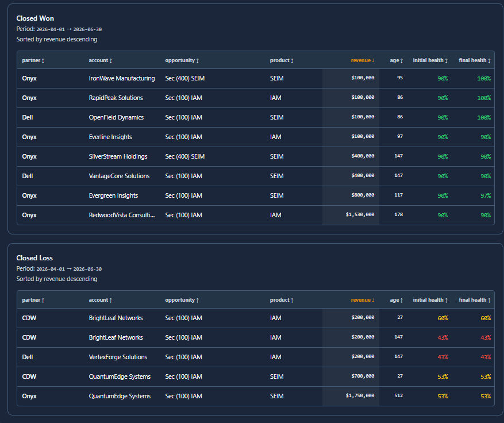Click the Closed Won section title

(35, 18)
